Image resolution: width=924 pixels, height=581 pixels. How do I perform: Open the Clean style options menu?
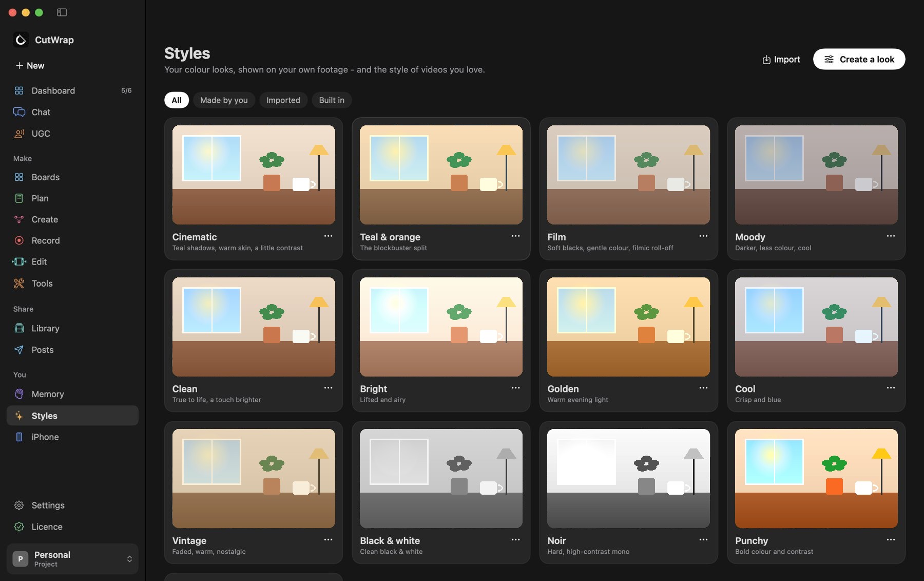[328, 388]
